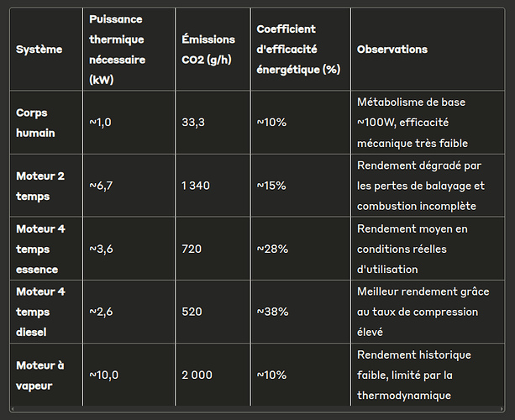This screenshot has width=515, height=420.
Task: Select the 'Corps humain' row label
Action: [35, 123]
